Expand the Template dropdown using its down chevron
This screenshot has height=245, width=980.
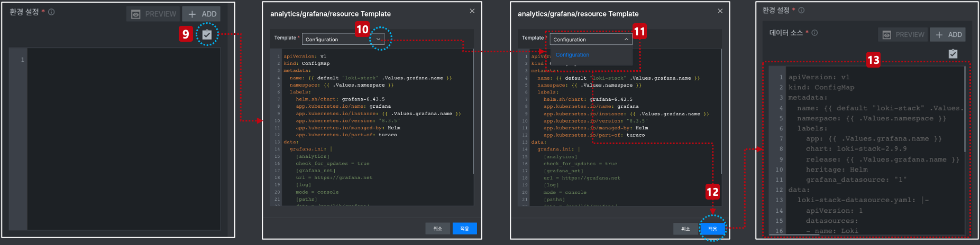(378, 40)
